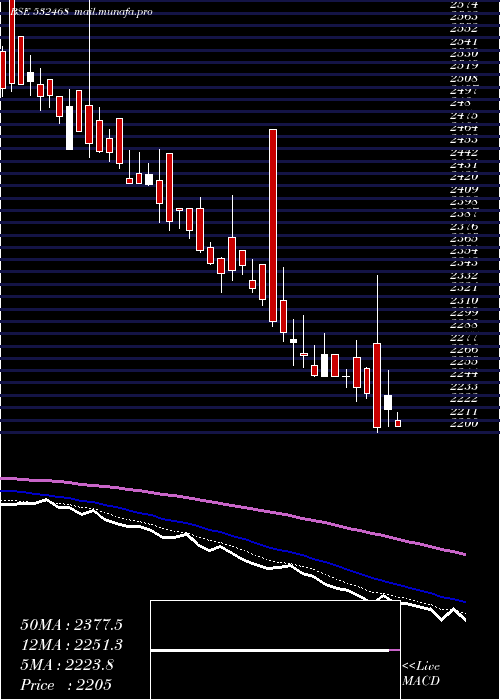Click the 2541 price axis label
This screenshot has height=700, width=500.
coord(464,41)
